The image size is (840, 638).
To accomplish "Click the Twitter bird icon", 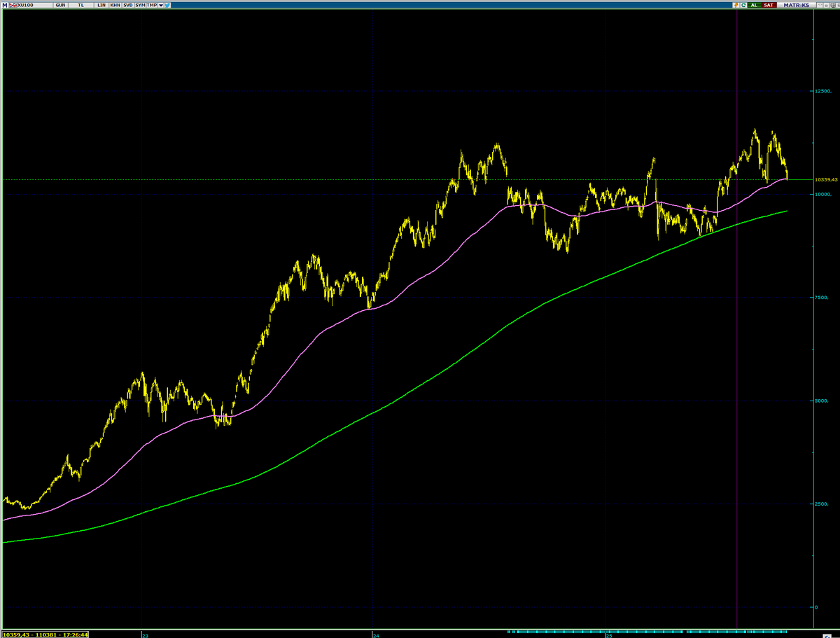I will (x=167, y=5).
